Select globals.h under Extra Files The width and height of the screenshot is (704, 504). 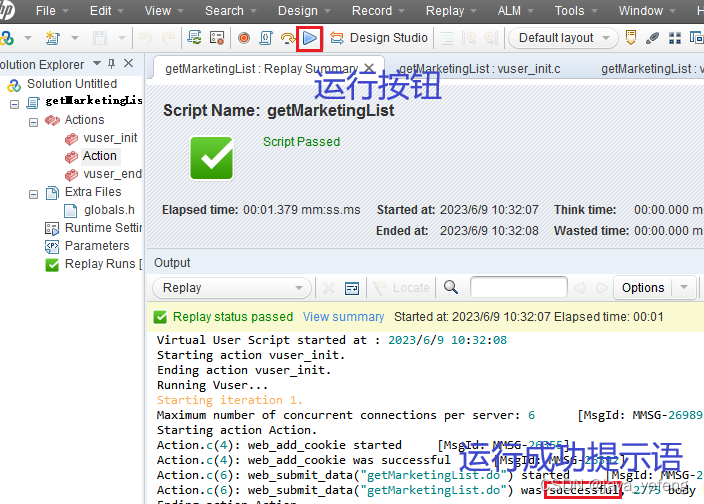click(x=109, y=210)
